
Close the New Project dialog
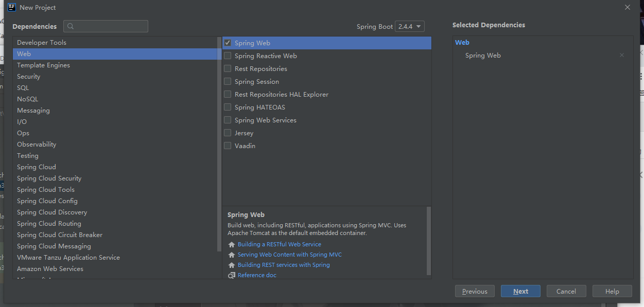tap(627, 7)
